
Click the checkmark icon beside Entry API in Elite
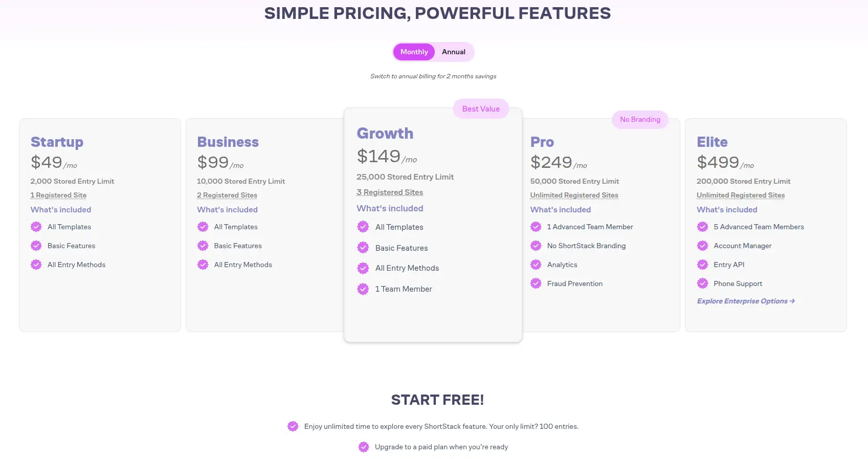[x=702, y=265]
